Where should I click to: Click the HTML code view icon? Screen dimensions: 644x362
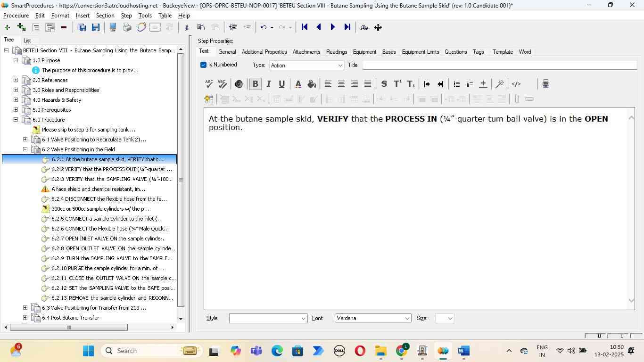point(516,84)
